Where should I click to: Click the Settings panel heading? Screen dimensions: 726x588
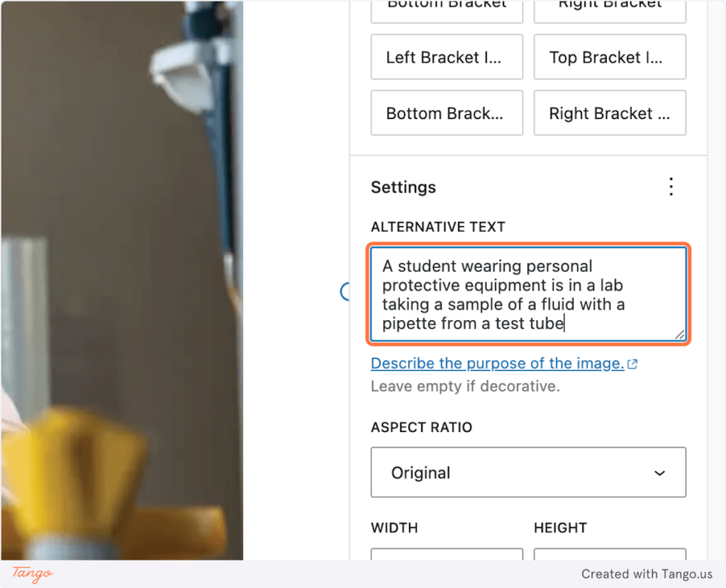403,188
